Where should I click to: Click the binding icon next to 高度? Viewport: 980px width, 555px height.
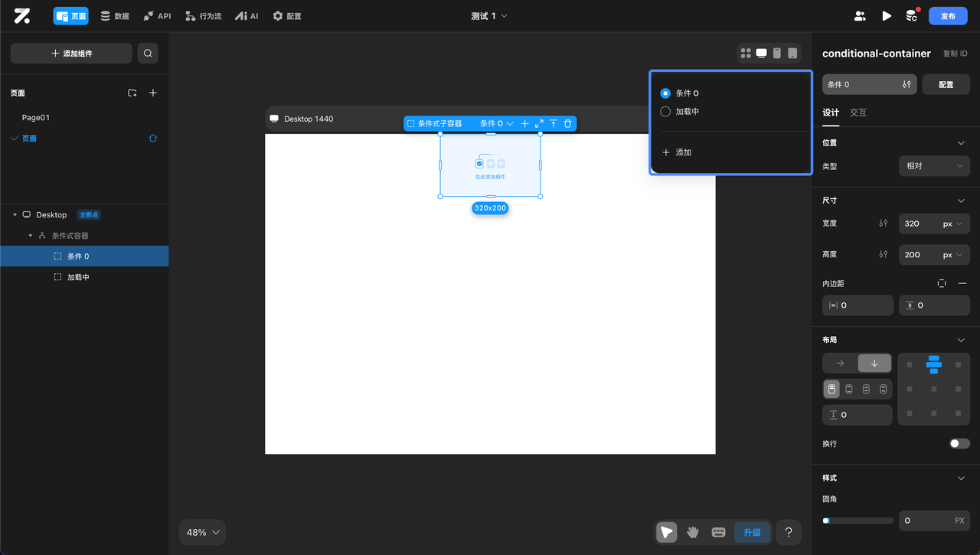coord(884,254)
